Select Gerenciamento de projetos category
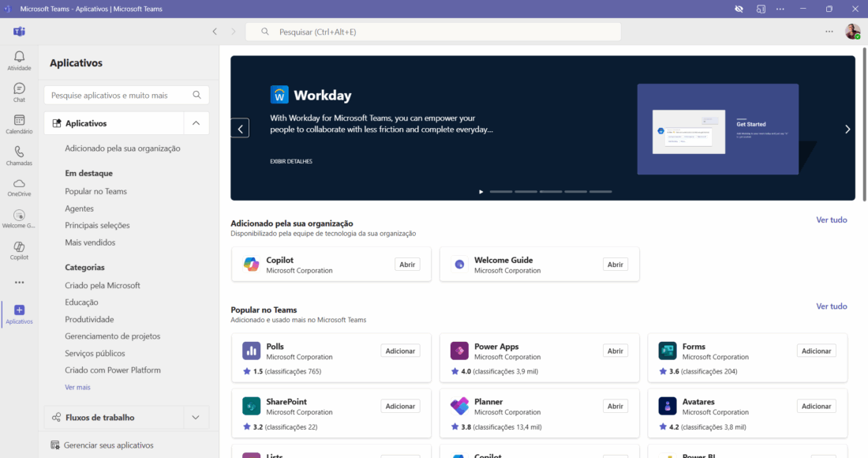The image size is (868, 458). click(112, 336)
